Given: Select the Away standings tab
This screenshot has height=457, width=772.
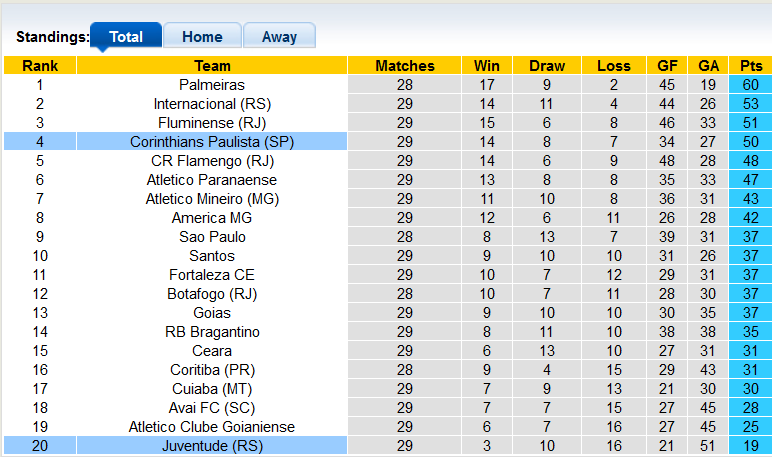Looking at the screenshot, I should pyautogui.click(x=279, y=37).
